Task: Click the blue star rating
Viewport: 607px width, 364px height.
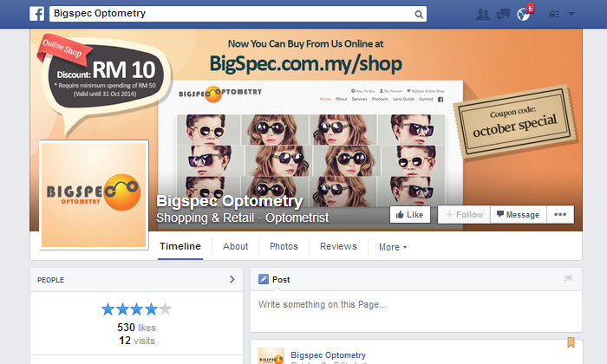Action: click(136, 309)
